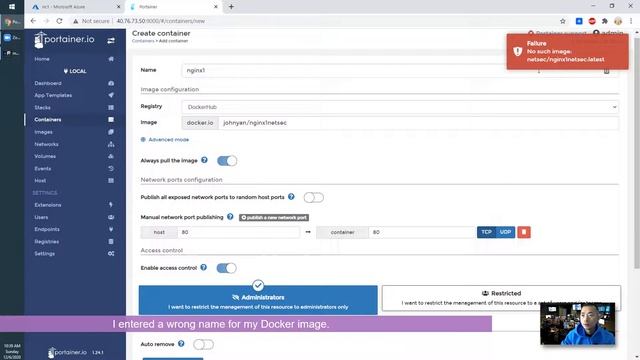Image resolution: width=640 pixels, height=360 pixels.
Task: Open a new browser tab
Action: pos(231,7)
